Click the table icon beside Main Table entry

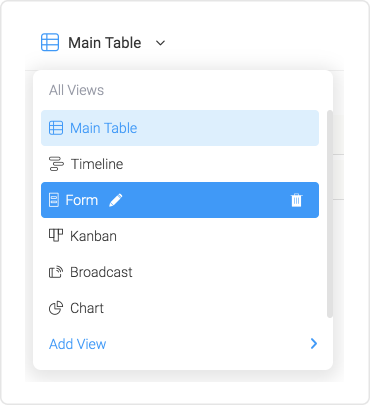[56, 128]
